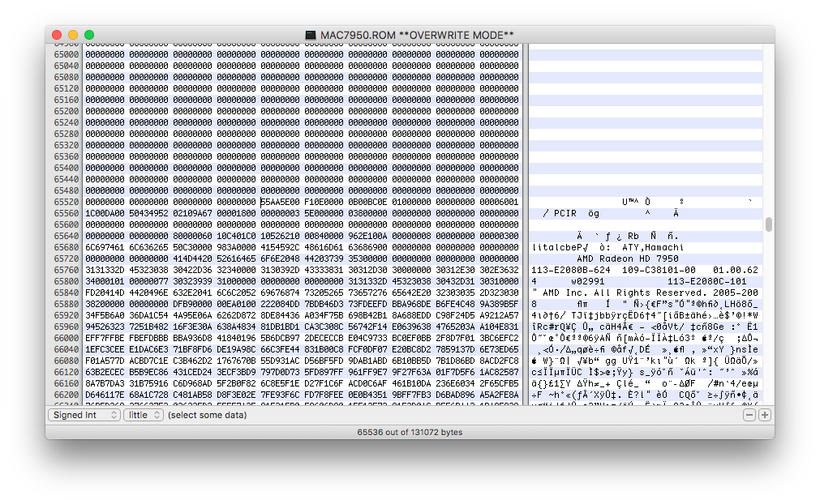Viewport: 820px width, 504px height.
Task: Click the AMD Radeon HD 7950 text
Action: click(628, 258)
